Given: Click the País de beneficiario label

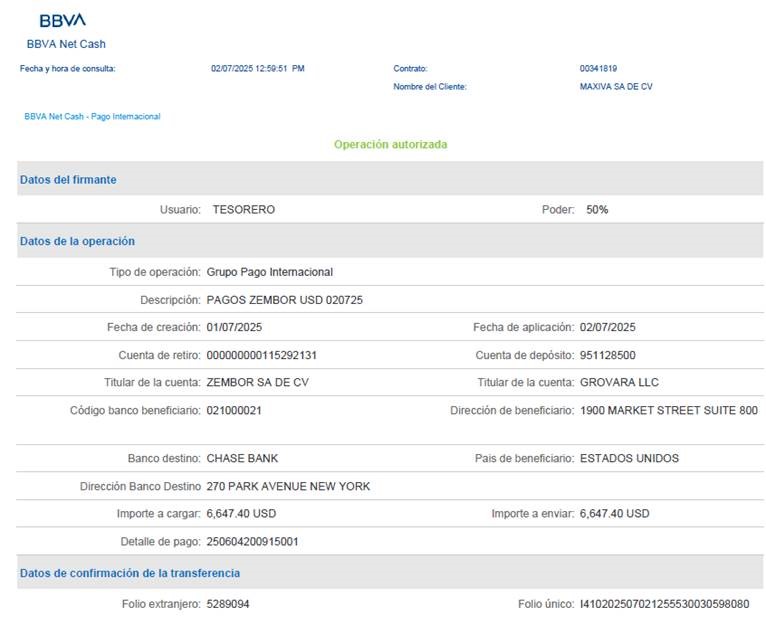Looking at the screenshot, I should coord(525,458).
